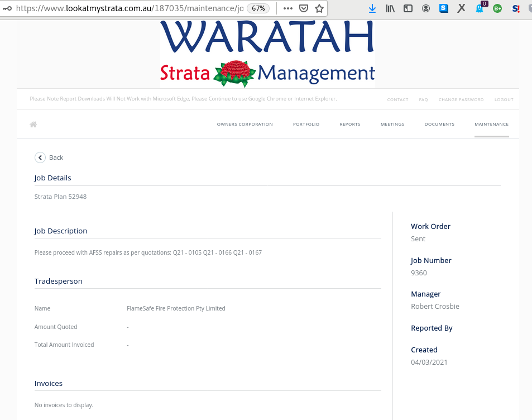The height and width of the screenshot is (420, 532).
Task: Click the Waratah Strata Management logo
Action: point(267,54)
